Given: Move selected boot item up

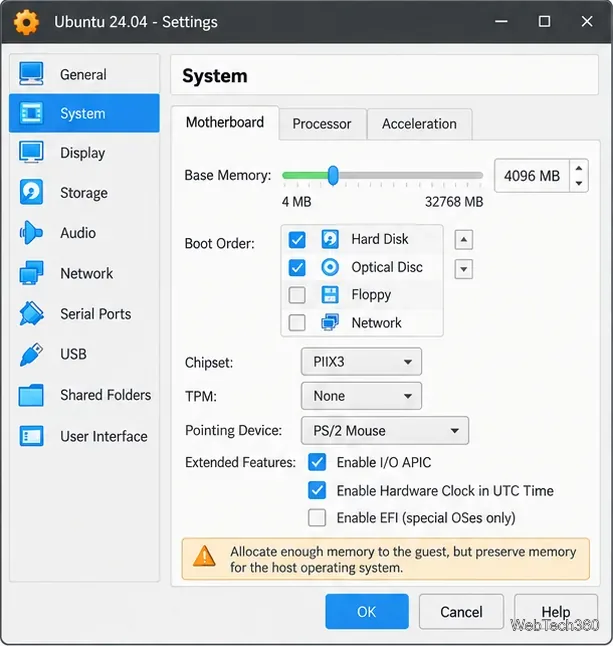Looking at the screenshot, I should coord(463,239).
